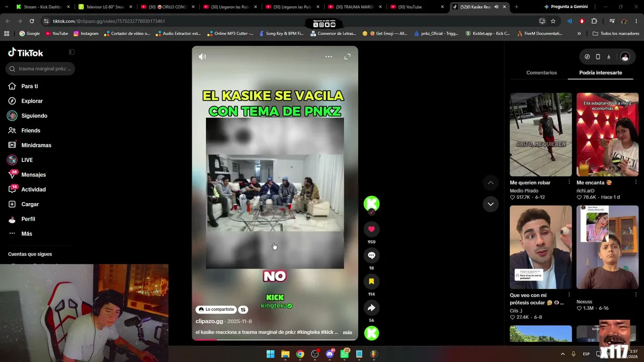Image resolution: width=644 pixels, height=362 pixels.
Task: Click the video progress bar
Action: [275, 339]
